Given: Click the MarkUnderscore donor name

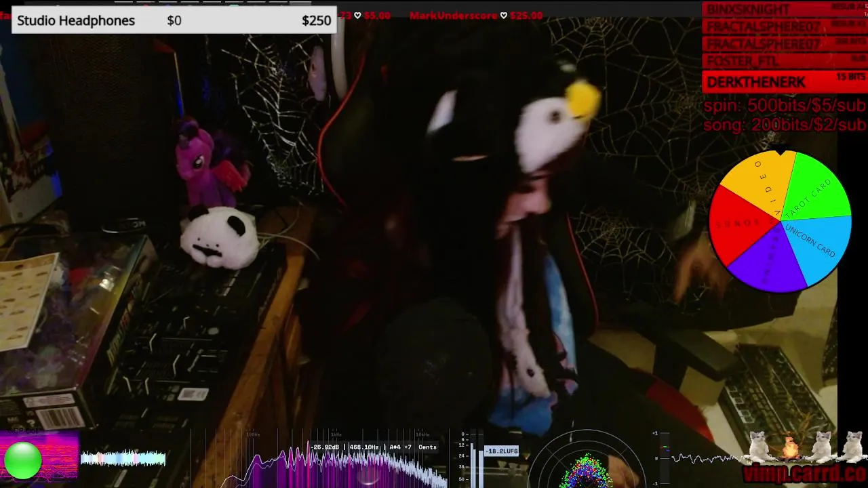Looking at the screenshot, I should point(453,16).
